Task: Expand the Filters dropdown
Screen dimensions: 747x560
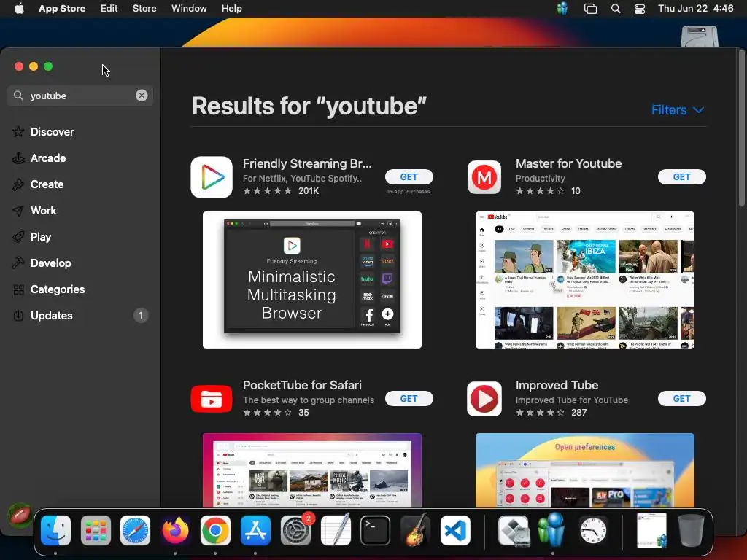Action: click(x=678, y=110)
